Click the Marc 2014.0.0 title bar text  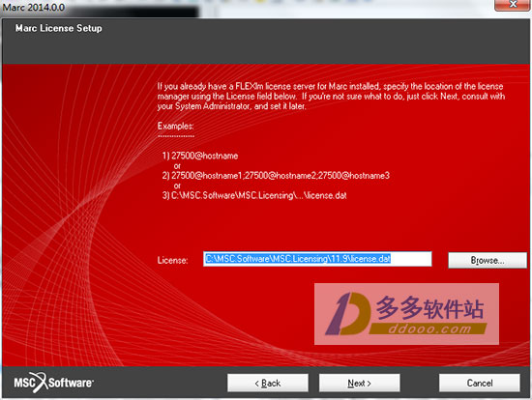click(34, 7)
